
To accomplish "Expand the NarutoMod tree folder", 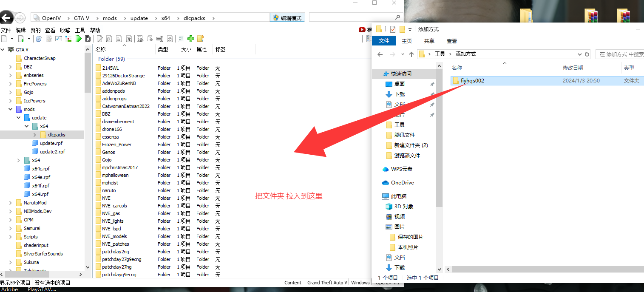I will (x=11, y=203).
